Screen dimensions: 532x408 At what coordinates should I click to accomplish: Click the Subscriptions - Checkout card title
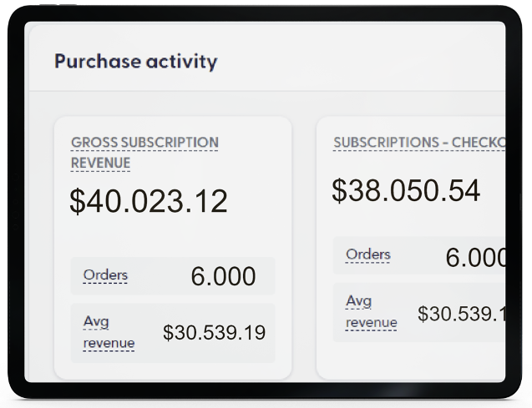pos(419,143)
